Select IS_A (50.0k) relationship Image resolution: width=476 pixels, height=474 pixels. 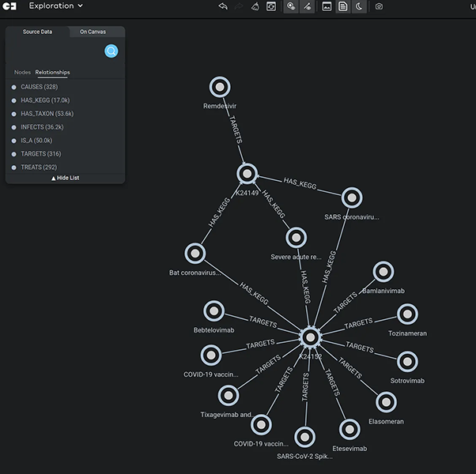[36, 141]
